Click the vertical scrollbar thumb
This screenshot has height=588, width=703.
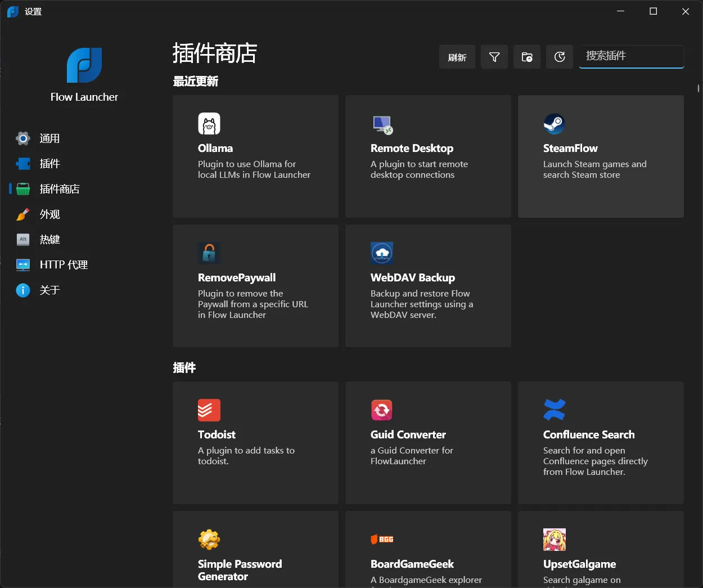coord(699,88)
